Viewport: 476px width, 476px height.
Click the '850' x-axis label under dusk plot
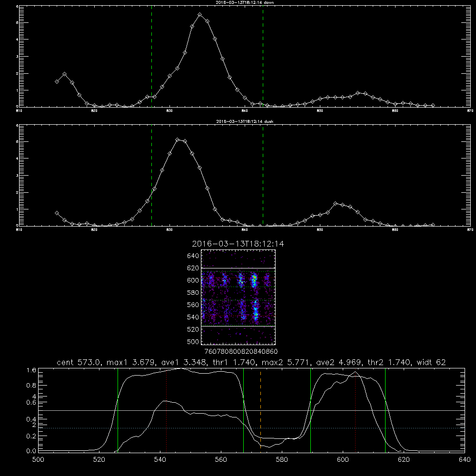coord(320,230)
